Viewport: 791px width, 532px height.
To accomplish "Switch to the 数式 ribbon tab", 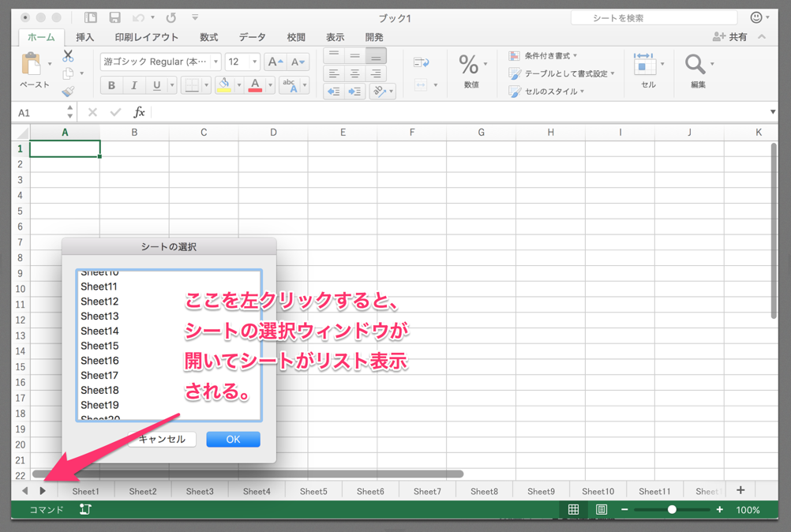I will (208, 36).
